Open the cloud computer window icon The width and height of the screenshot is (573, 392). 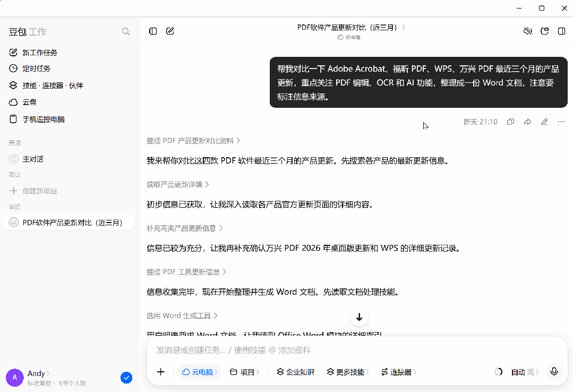[x=544, y=31]
